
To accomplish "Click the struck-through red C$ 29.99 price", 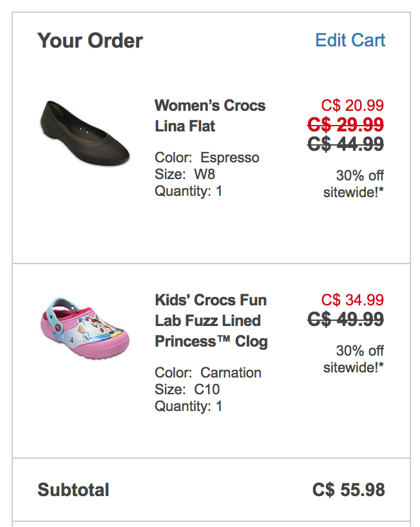I will coord(345,125).
